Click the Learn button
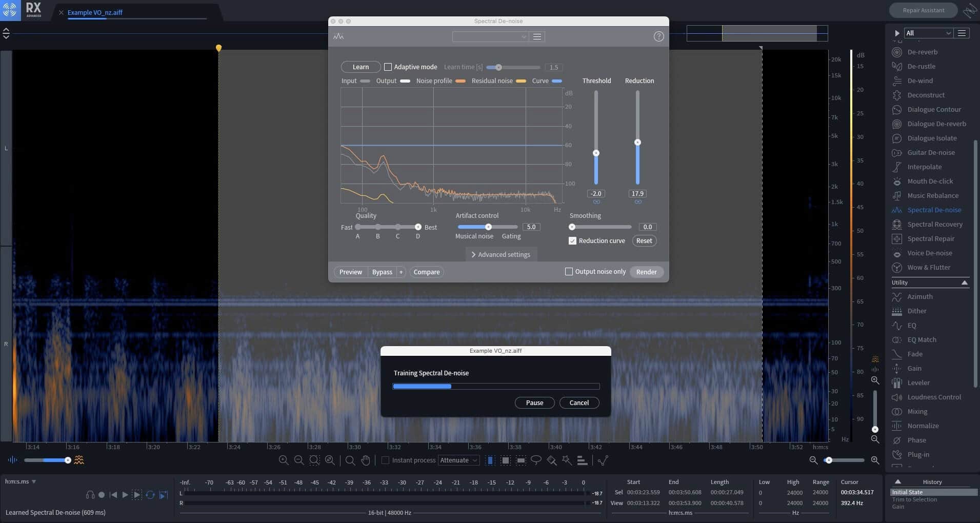Viewport: 980px width, 523px height. click(361, 67)
